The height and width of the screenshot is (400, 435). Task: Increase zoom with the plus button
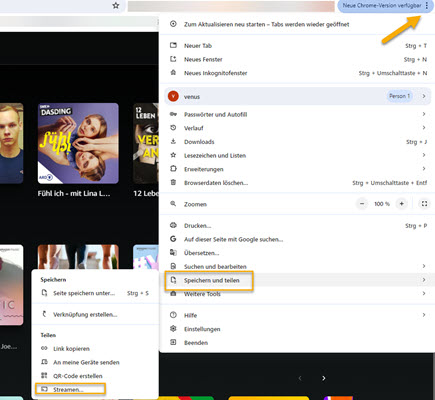click(402, 204)
